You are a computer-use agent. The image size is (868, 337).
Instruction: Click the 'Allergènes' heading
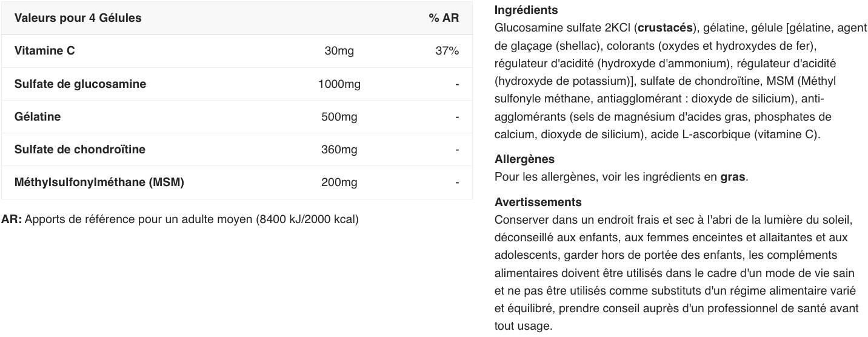524,159
